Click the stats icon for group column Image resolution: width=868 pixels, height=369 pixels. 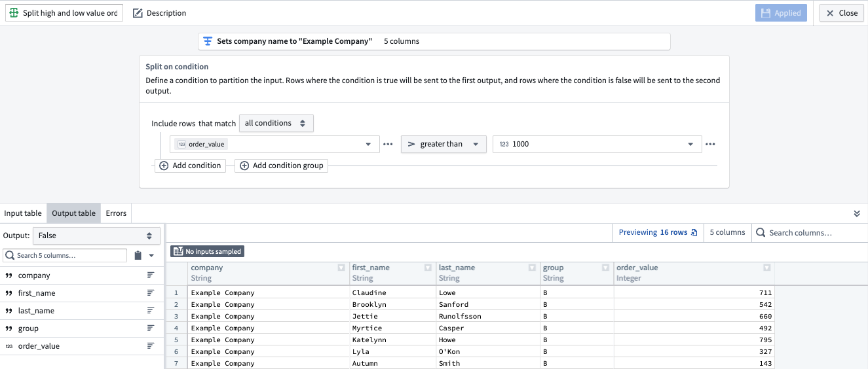pos(151,328)
